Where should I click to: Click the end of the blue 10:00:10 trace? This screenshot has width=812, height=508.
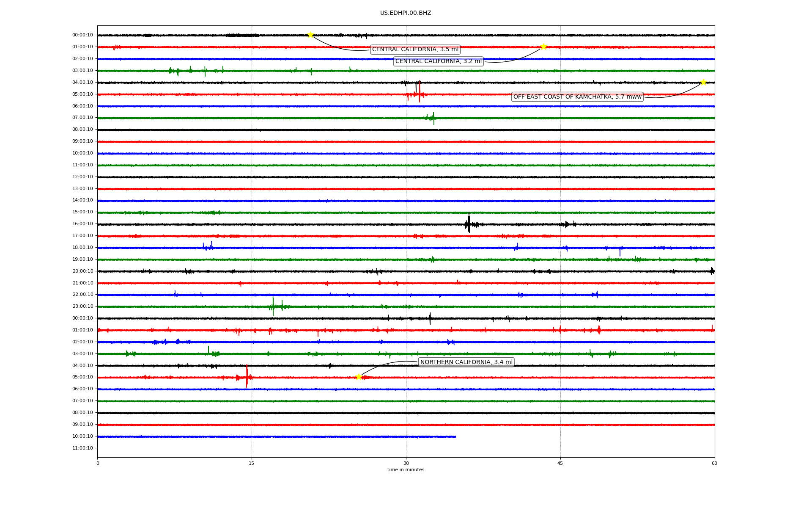point(455,436)
